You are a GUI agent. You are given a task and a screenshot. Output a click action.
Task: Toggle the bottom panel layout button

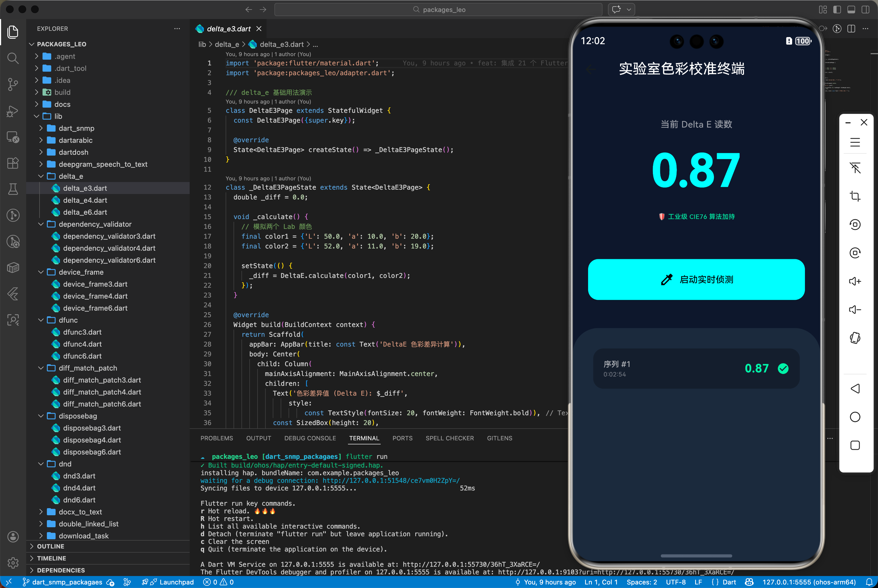tap(851, 10)
